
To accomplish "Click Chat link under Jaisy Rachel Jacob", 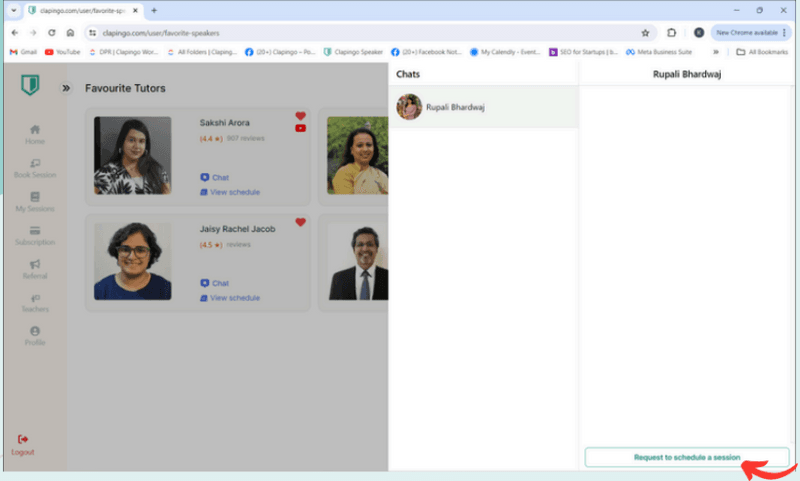I will (219, 283).
